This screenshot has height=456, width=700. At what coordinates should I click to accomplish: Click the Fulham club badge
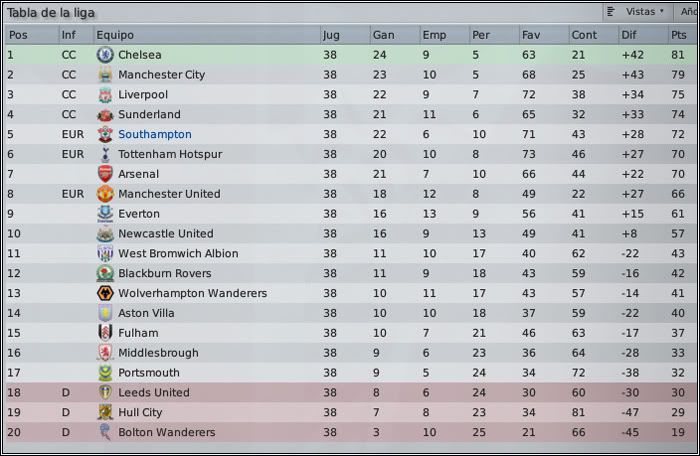pyautogui.click(x=105, y=333)
